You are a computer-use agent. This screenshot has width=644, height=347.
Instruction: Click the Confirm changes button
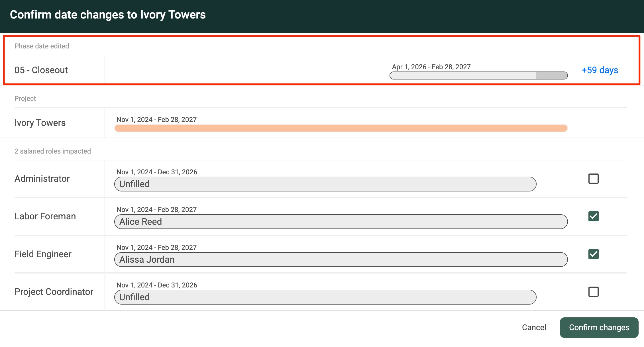599,328
